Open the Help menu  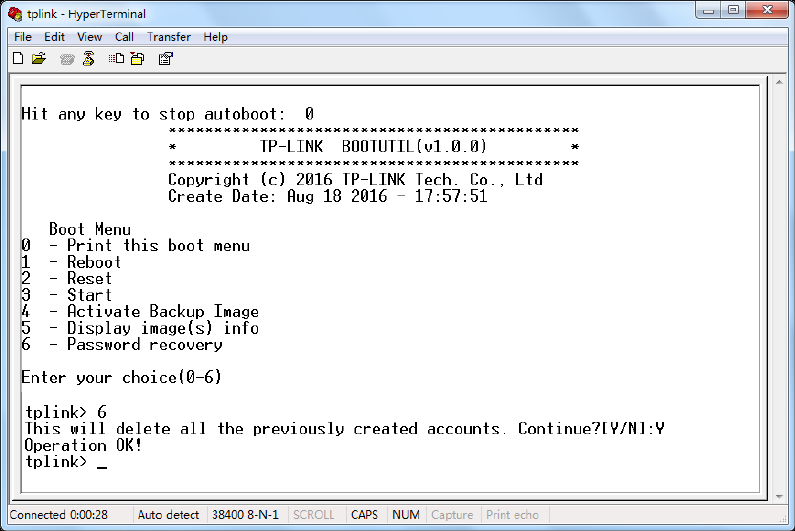pos(215,37)
